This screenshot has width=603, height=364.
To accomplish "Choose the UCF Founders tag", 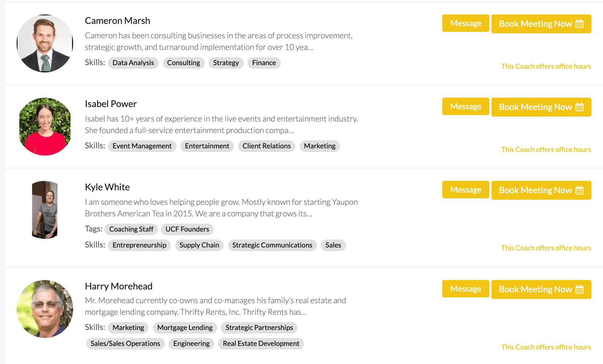I will point(187,229).
